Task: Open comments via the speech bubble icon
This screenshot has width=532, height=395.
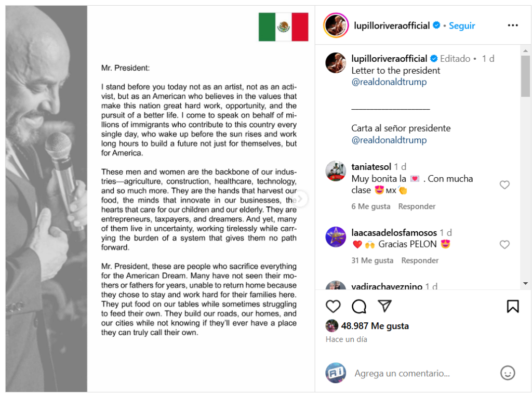Action: (359, 306)
